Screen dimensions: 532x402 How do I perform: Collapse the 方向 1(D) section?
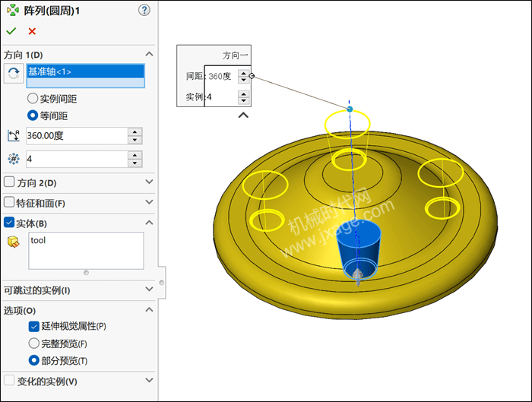point(149,54)
